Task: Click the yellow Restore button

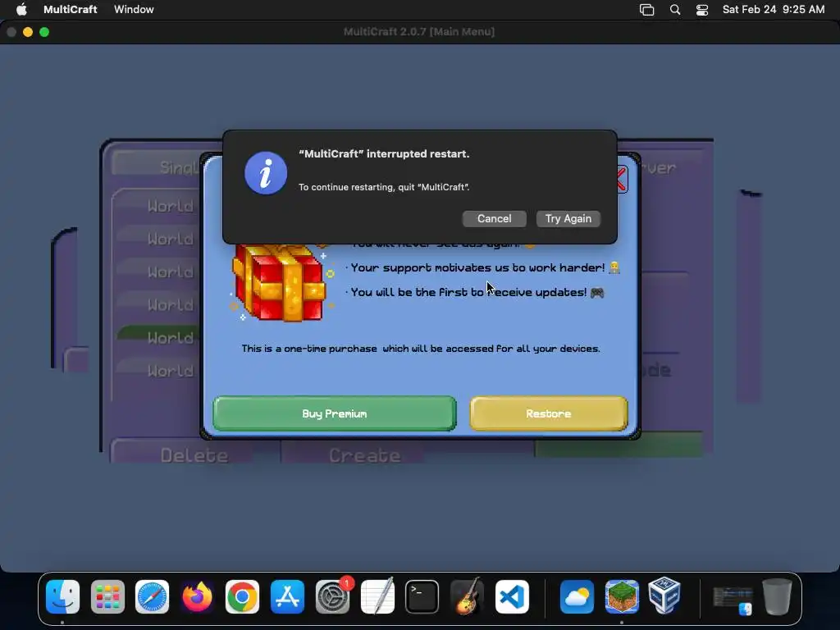Action: point(549,413)
